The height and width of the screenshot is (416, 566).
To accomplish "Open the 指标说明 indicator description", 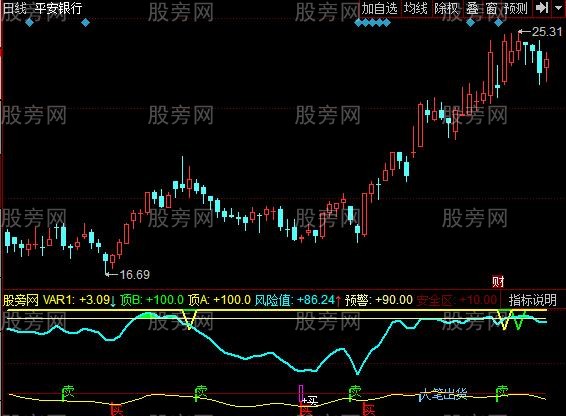I will tap(532, 299).
